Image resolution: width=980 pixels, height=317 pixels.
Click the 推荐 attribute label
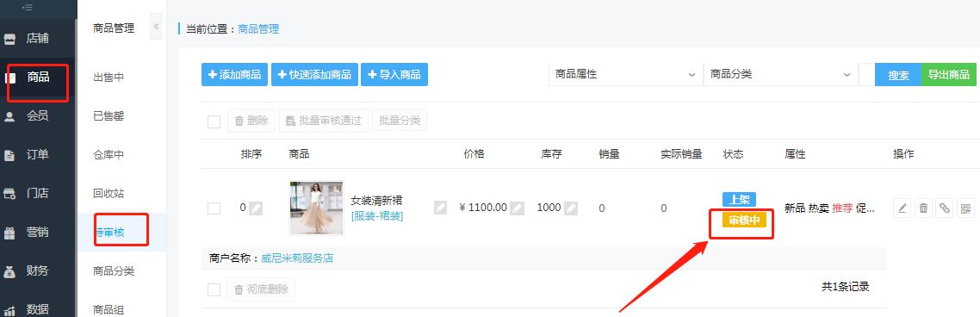pos(842,208)
